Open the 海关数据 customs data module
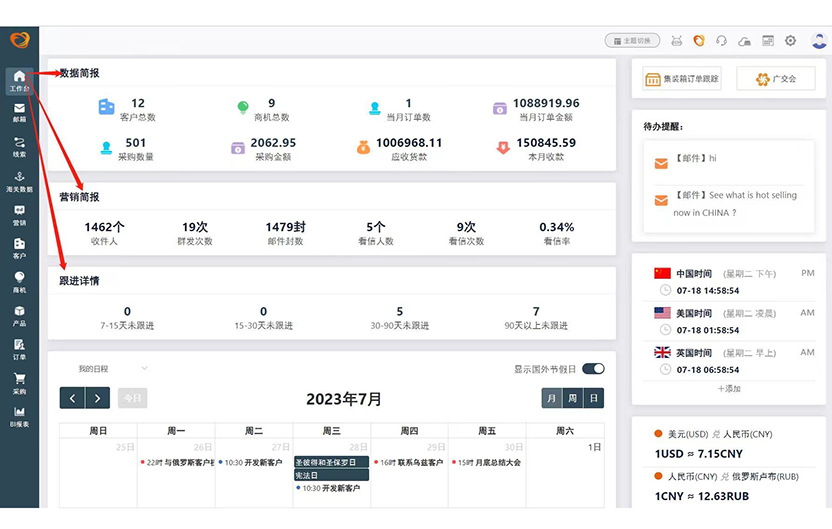Viewport: 832px width, 529px height. pyautogui.click(x=19, y=181)
